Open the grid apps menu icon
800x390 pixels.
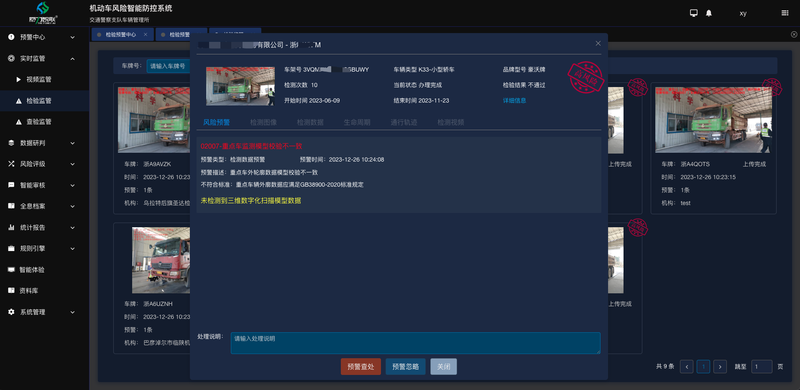coord(785,13)
